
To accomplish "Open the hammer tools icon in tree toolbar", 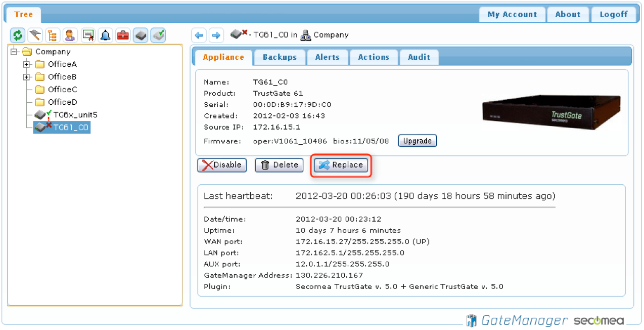I will click(35, 35).
